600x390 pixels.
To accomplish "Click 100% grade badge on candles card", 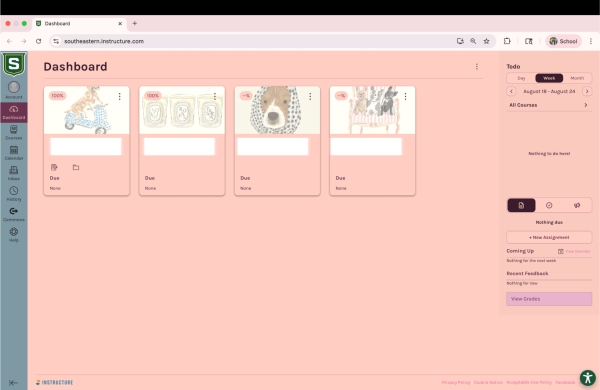I will point(153,96).
